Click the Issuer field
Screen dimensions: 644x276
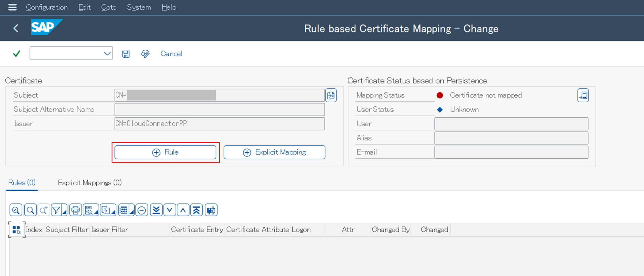coord(219,124)
